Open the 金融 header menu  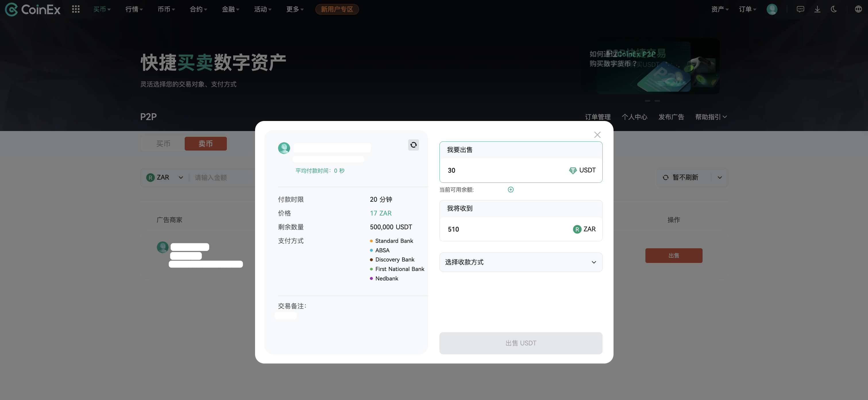click(x=230, y=9)
